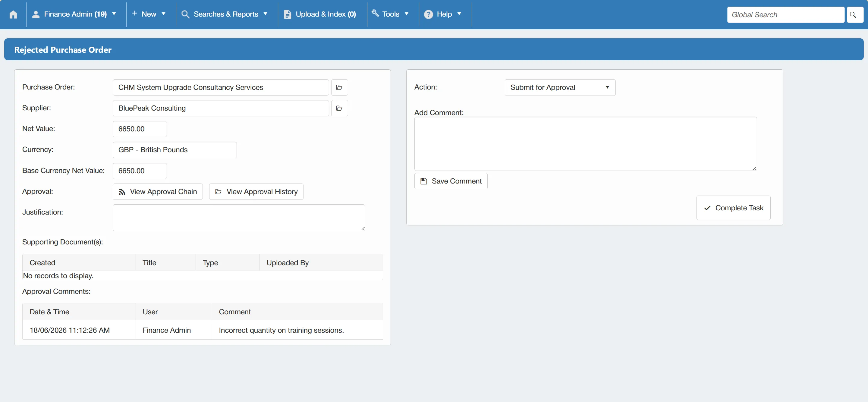
Task: Click the Help question mark icon
Action: [428, 14]
